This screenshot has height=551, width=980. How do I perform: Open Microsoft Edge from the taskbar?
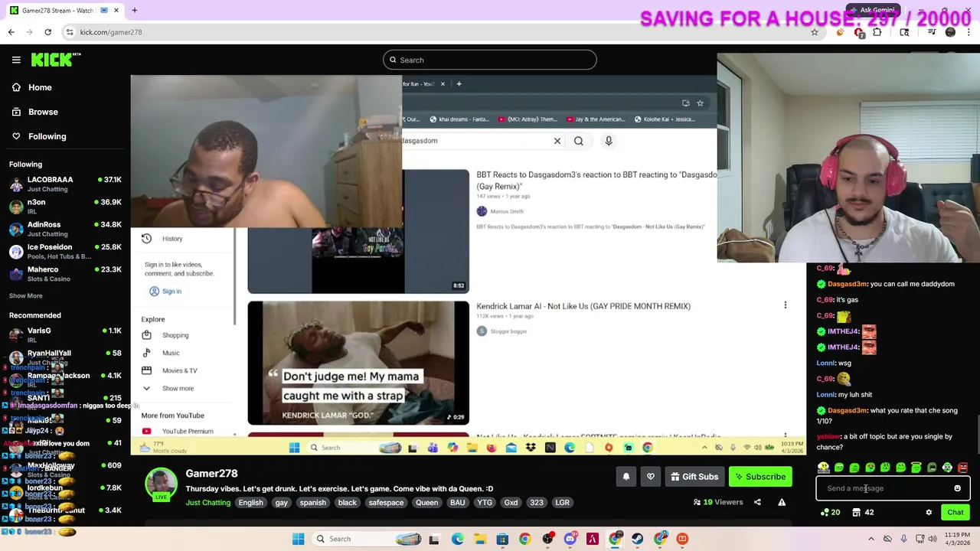457,539
